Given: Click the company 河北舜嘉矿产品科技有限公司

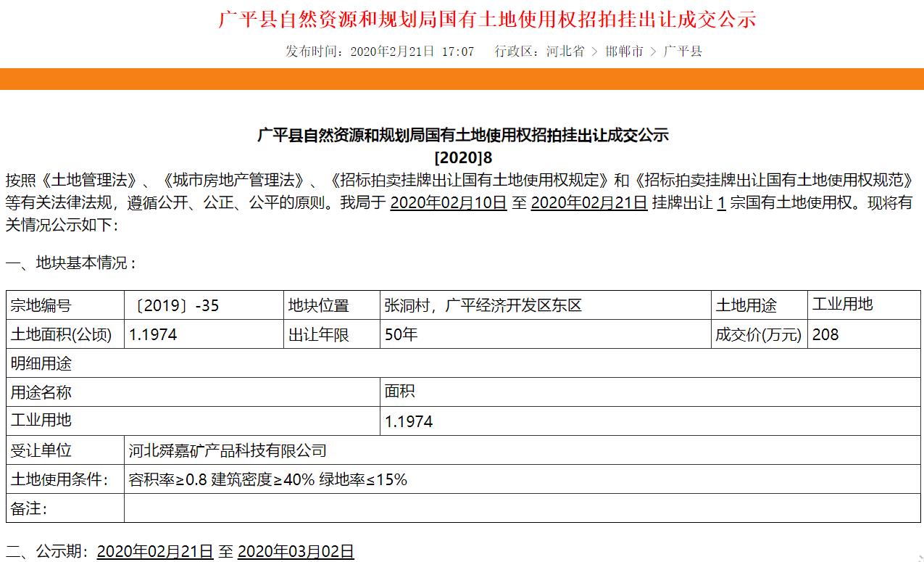Looking at the screenshot, I should pos(228,451).
